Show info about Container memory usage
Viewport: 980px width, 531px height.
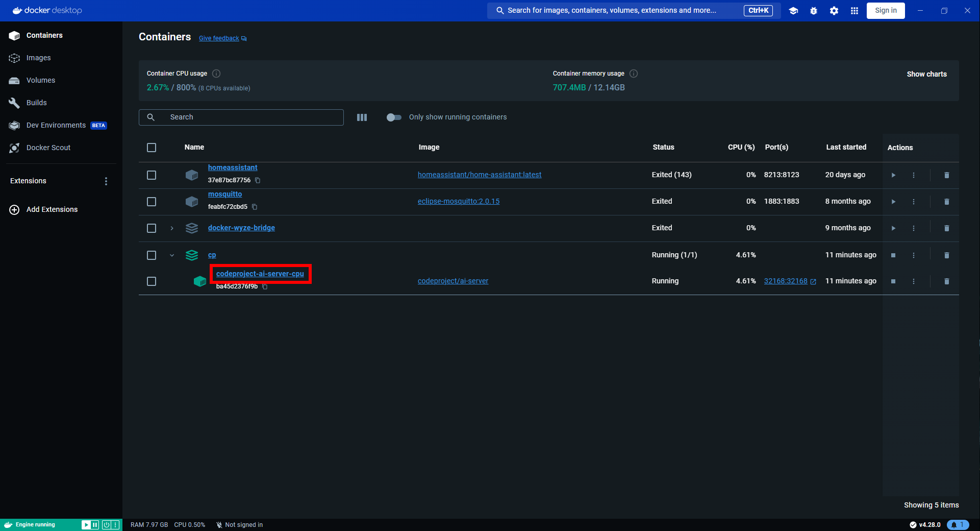[634, 74]
